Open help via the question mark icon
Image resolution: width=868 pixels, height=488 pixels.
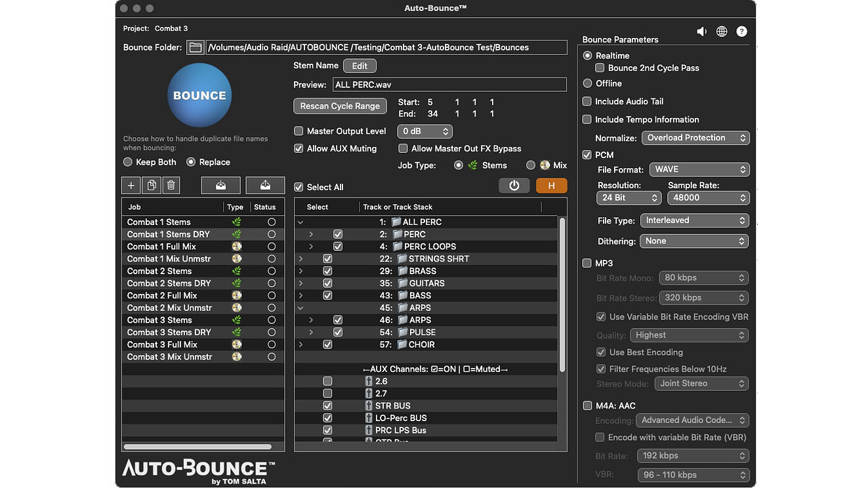pyautogui.click(x=741, y=31)
